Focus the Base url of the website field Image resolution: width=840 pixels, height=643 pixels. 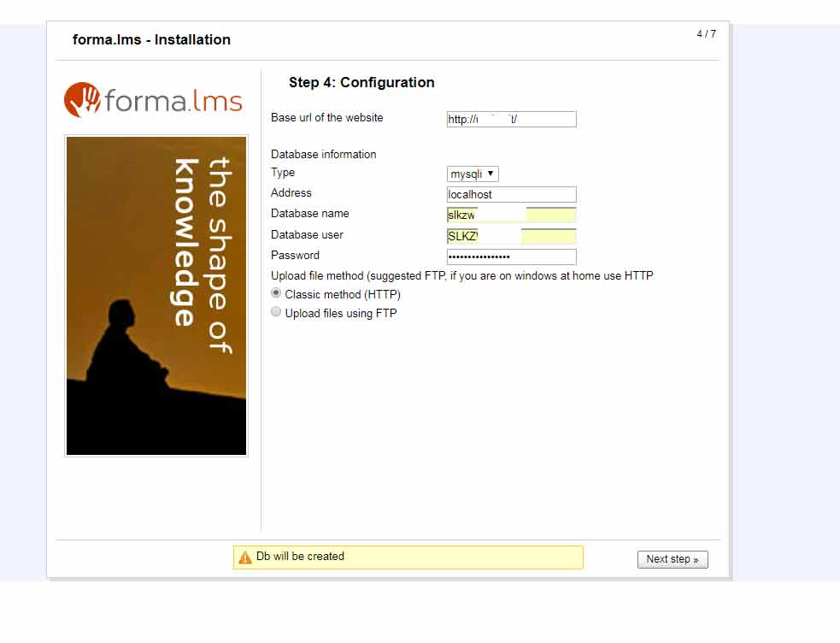tap(511, 120)
